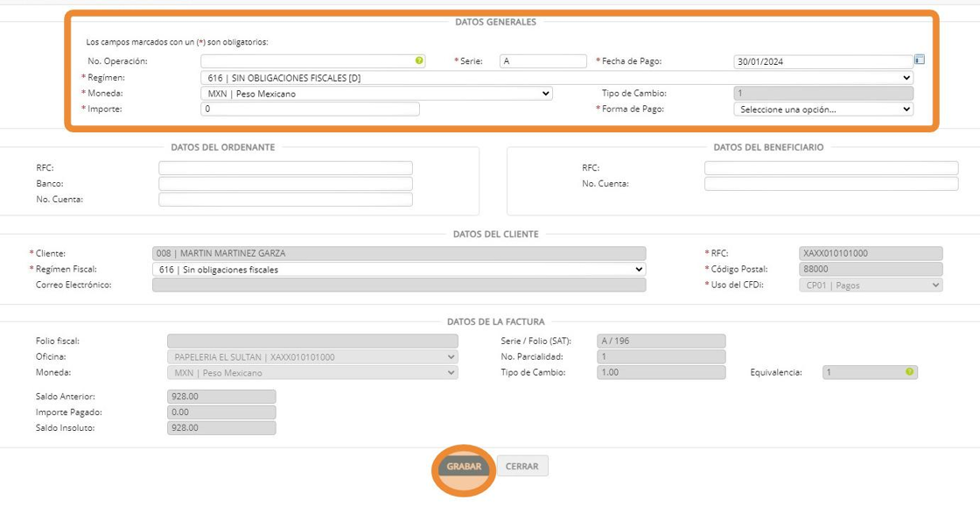Click the Fecha de Pago date field
The height and width of the screenshot is (507, 980).
click(823, 62)
